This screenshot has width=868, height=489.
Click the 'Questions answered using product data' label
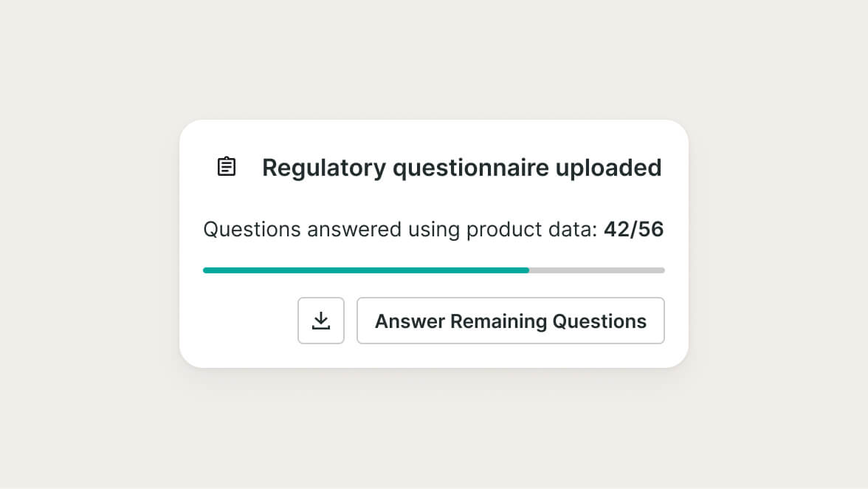[400, 230]
